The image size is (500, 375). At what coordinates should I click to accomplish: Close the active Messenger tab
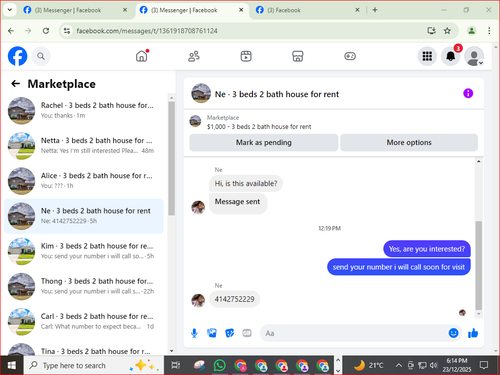[241, 10]
